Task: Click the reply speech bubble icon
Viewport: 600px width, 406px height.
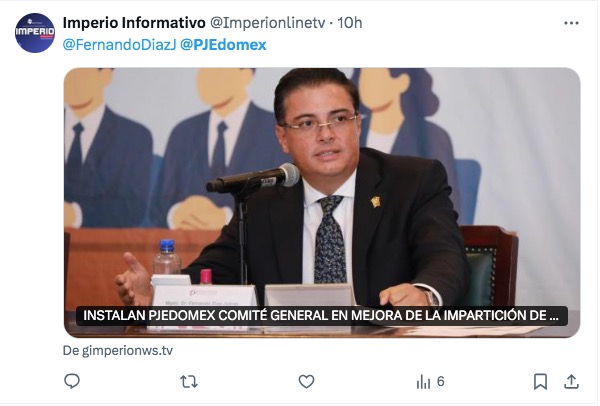Action: (72, 382)
